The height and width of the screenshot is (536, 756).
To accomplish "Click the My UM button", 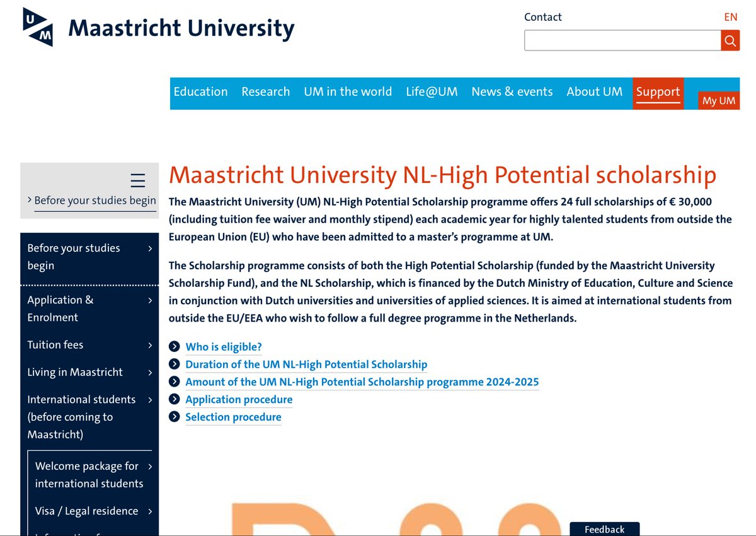I will click(x=719, y=101).
